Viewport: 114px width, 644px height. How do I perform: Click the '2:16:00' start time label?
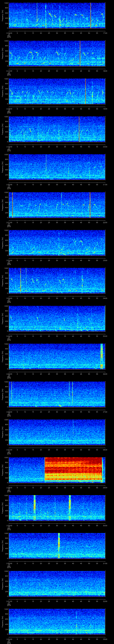click(x=9, y=33)
